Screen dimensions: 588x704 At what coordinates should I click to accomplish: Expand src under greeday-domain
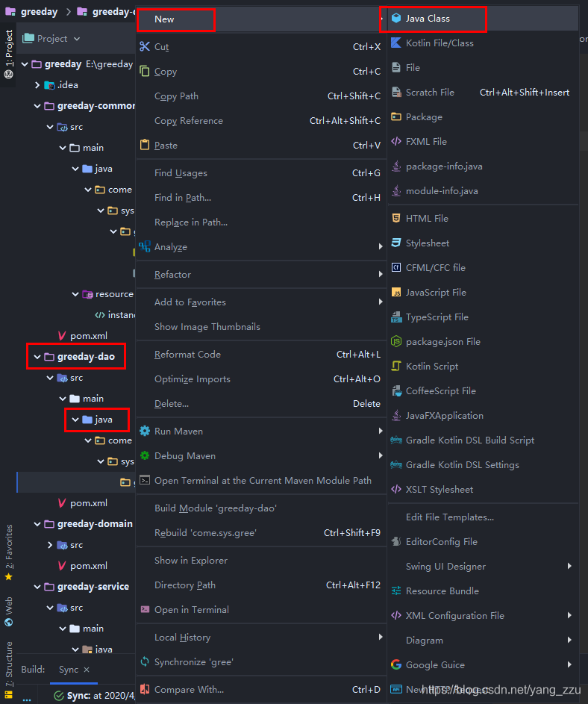pyautogui.click(x=50, y=545)
